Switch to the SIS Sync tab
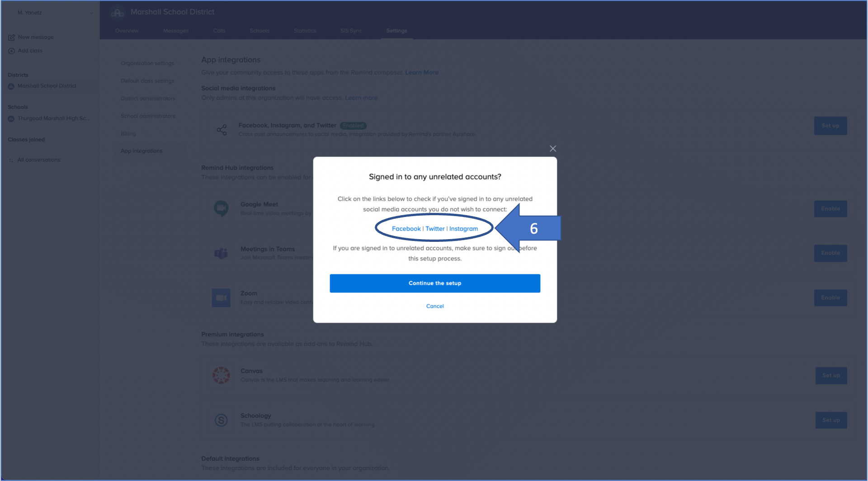 click(x=351, y=31)
